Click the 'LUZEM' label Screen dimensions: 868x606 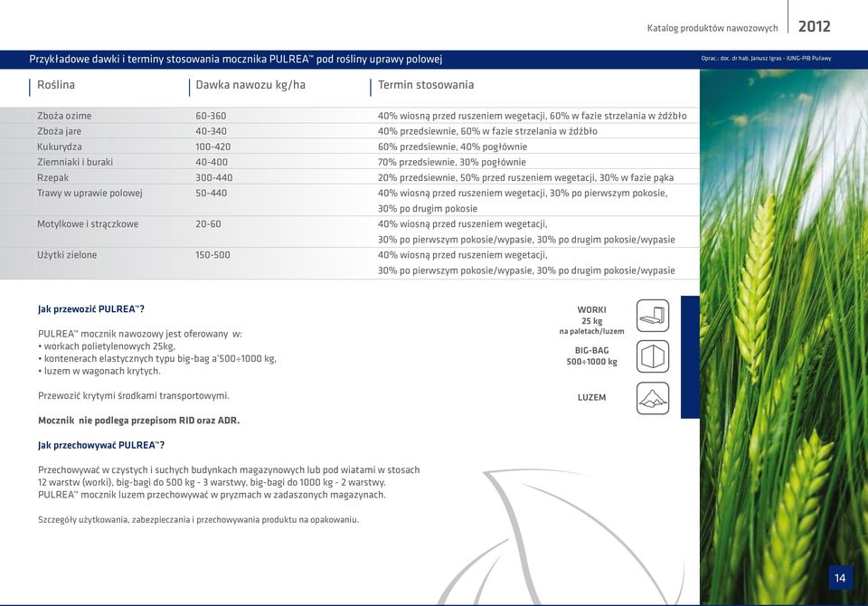point(591,398)
